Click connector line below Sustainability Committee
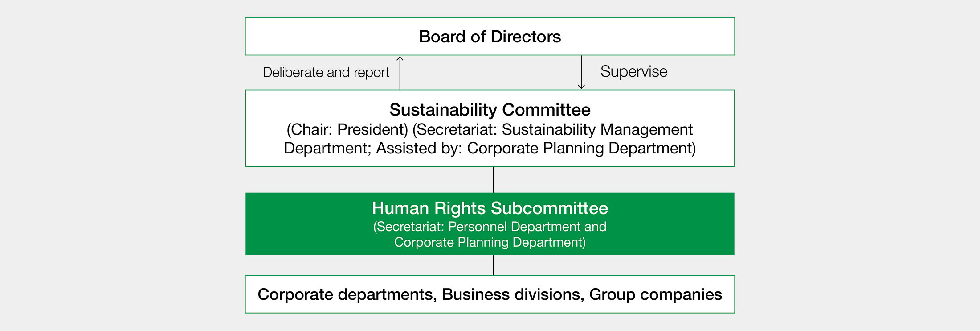Viewport: 980px width, 331px height. click(493, 180)
